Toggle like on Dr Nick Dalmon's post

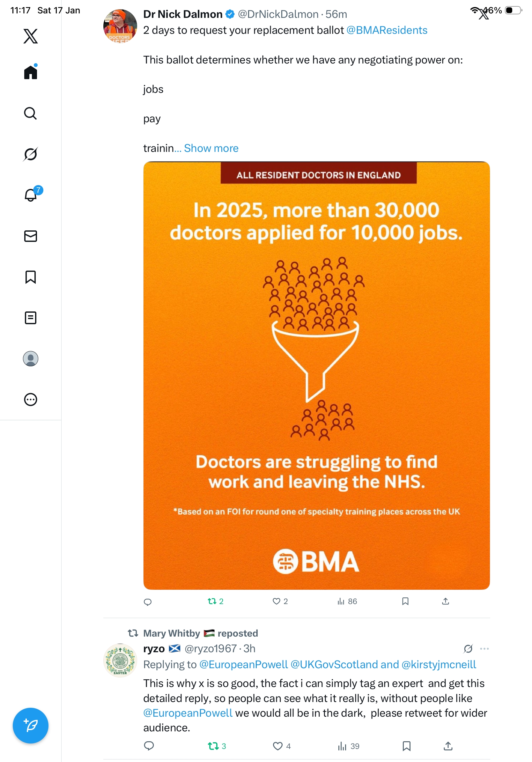[276, 601]
